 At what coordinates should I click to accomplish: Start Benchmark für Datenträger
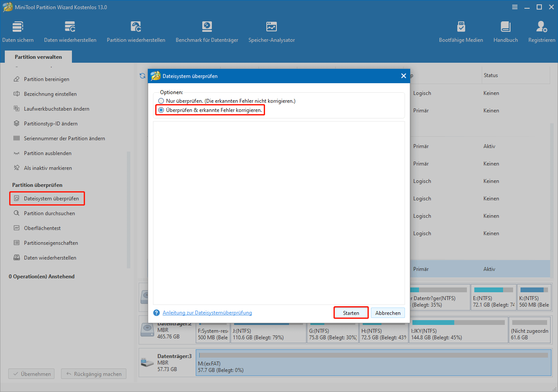pyautogui.click(x=207, y=30)
